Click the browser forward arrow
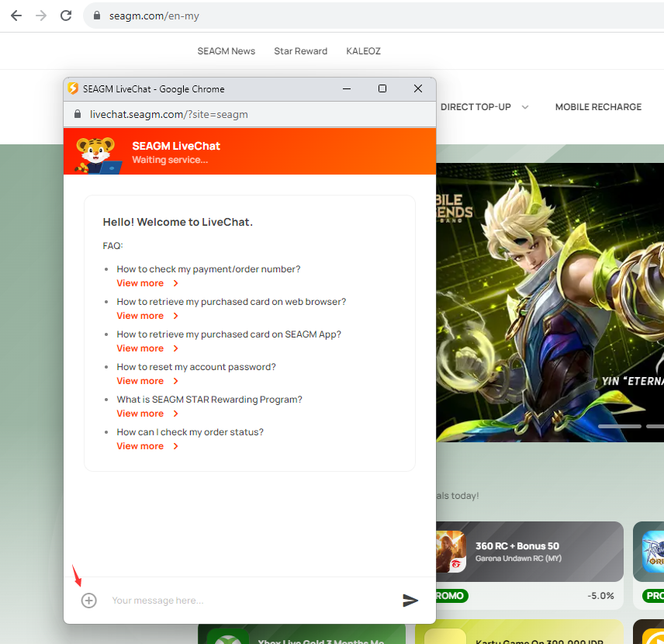Viewport: 664px width, 644px height. 41,16
